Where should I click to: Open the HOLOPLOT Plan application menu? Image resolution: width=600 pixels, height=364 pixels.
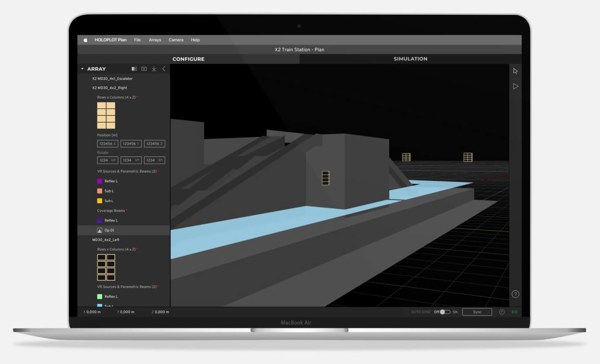pos(111,40)
